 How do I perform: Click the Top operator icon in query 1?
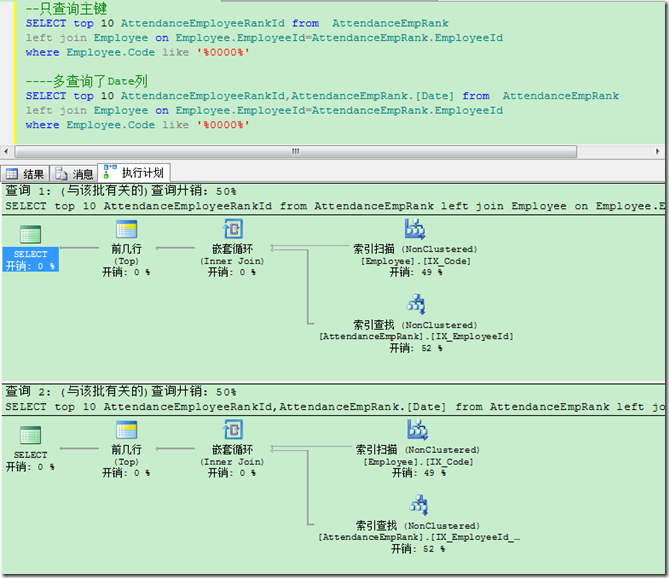[x=126, y=229]
